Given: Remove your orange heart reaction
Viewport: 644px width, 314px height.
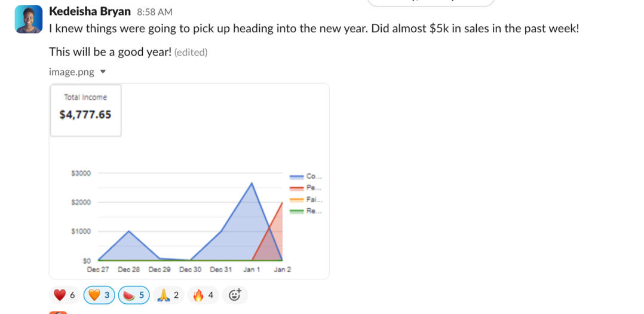Looking at the screenshot, I should coord(99,295).
